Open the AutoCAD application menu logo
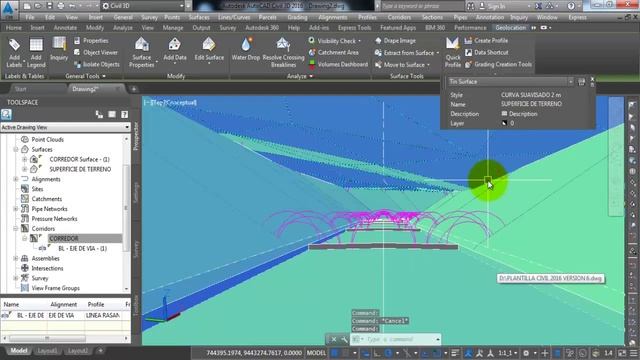The image size is (640, 360). point(9,9)
